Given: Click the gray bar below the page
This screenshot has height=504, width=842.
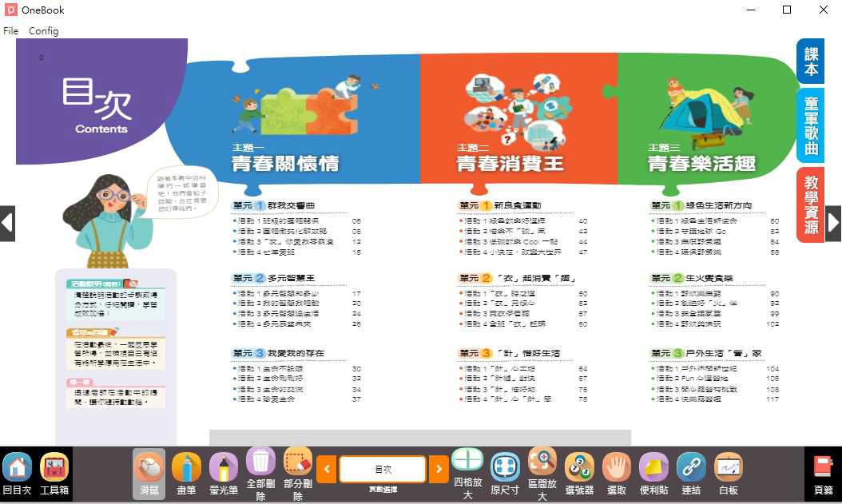Looking at the screenshot, I should pyautogui.click(x=420, y=438).
